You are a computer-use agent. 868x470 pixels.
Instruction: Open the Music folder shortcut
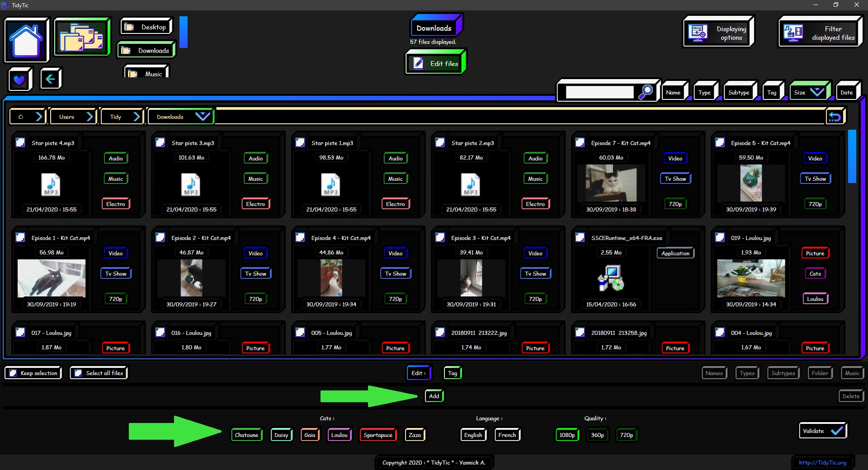tap(146, 72)
